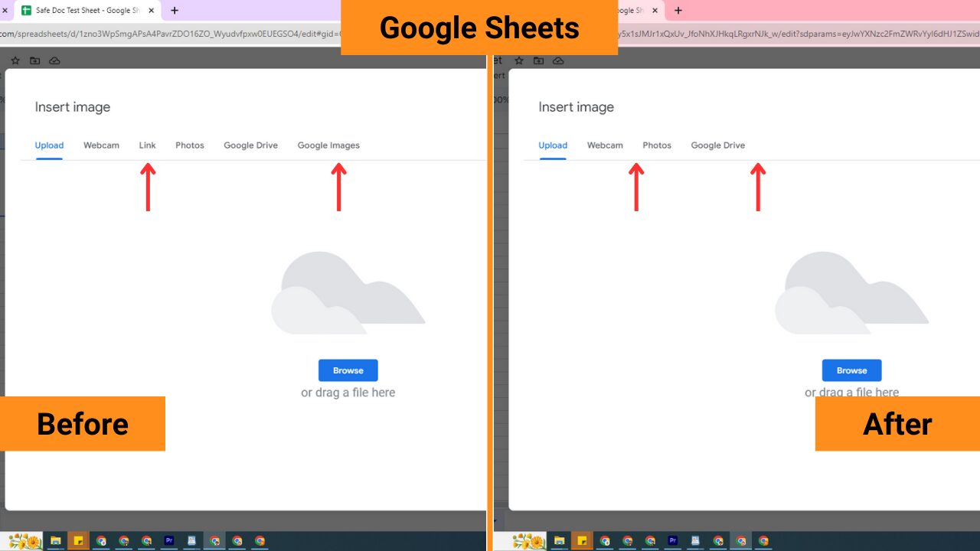Open the Webcam tab in the right dialog
Image resolution: width=980 pixels, height=551 pixels.
pos(605,145)
